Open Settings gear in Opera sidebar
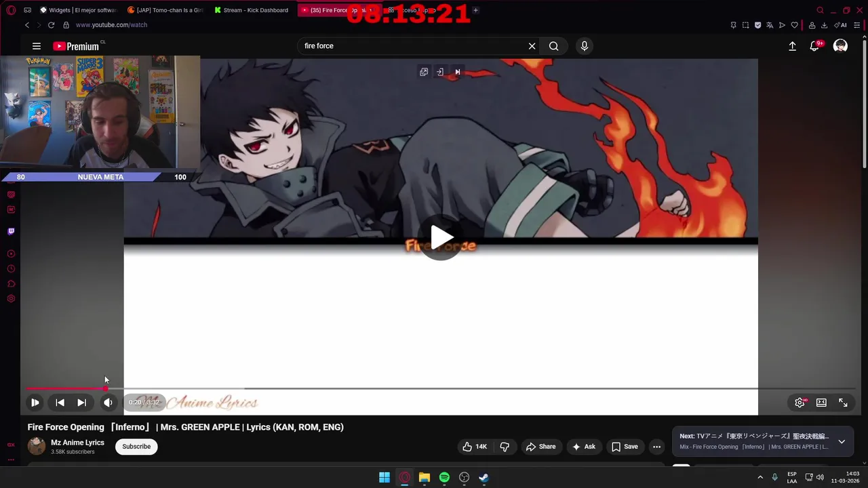 11,299
